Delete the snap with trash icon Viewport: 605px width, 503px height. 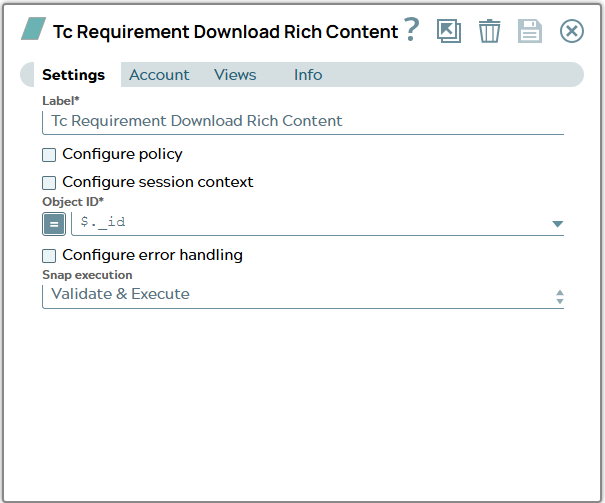[x=489, y=31]
